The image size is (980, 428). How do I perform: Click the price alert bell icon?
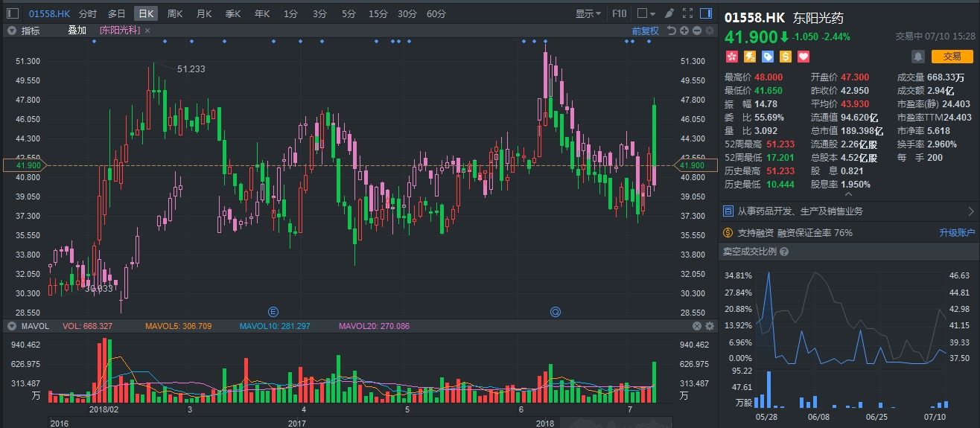click(x=918, y=57)
